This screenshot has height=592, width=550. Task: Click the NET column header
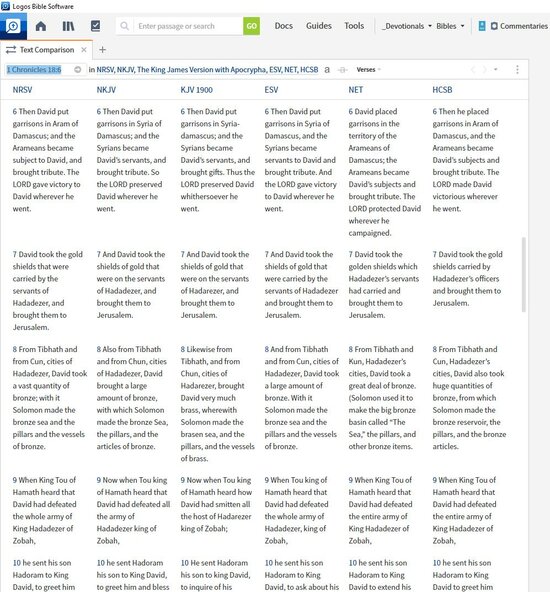[356, 90]
